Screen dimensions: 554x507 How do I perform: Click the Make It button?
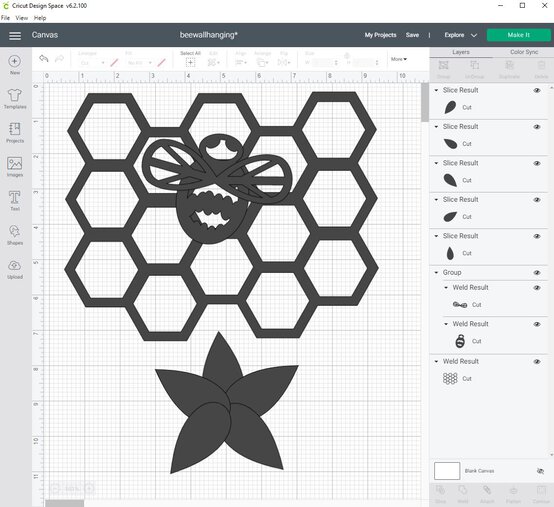coord(518,35)
